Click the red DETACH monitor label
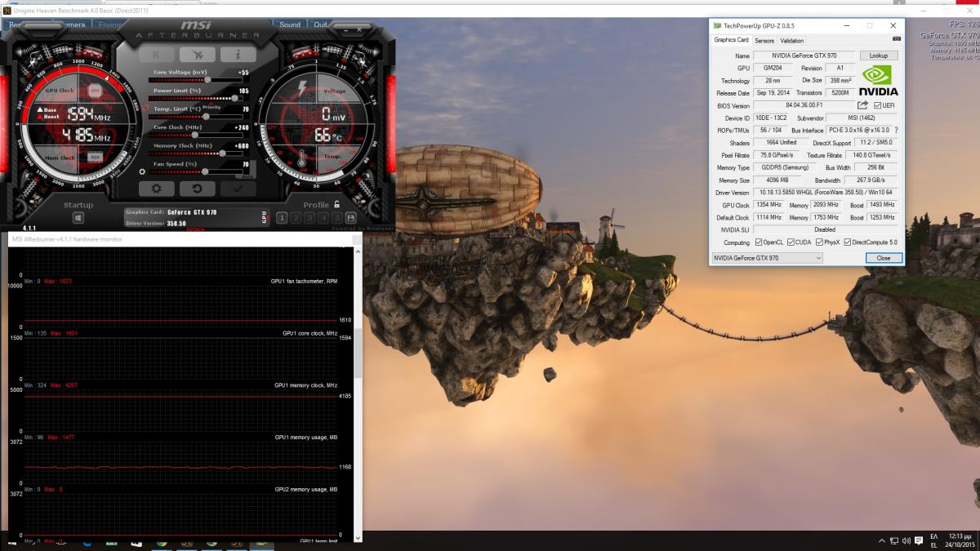 [195, 230]
